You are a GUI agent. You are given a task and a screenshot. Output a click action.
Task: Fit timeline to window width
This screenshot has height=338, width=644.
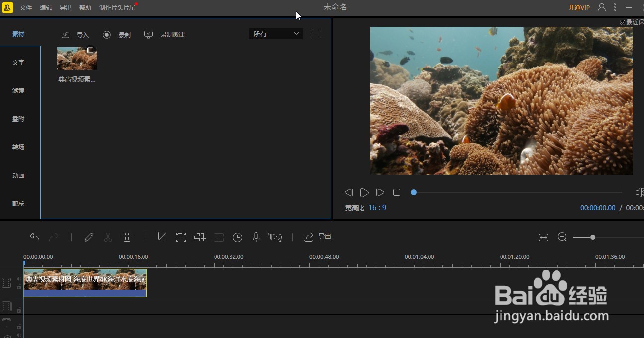pyautogui.click(x=543, y=238)
